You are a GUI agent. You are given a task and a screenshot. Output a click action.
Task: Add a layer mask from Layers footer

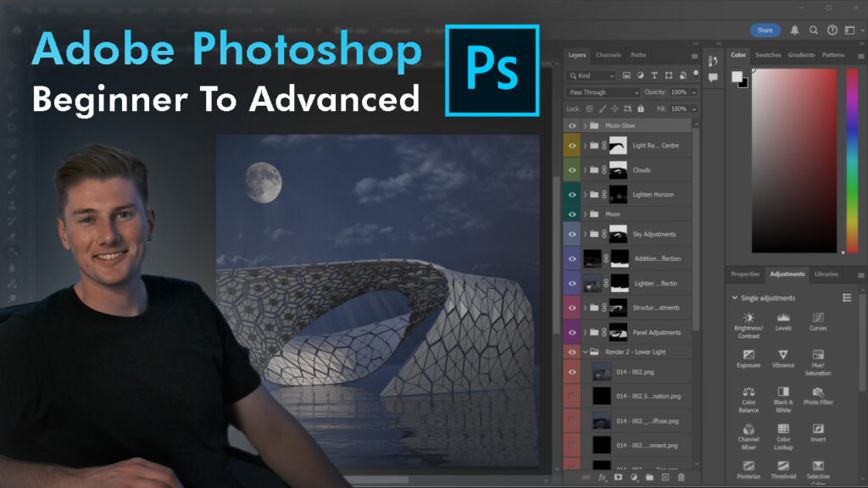click(618, 478)
